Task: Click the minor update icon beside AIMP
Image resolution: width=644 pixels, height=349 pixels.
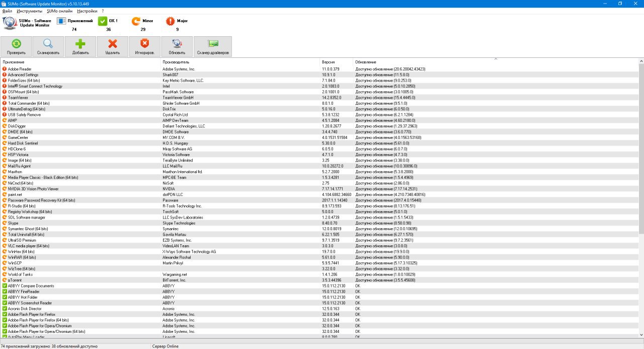Action: [5, 120]
